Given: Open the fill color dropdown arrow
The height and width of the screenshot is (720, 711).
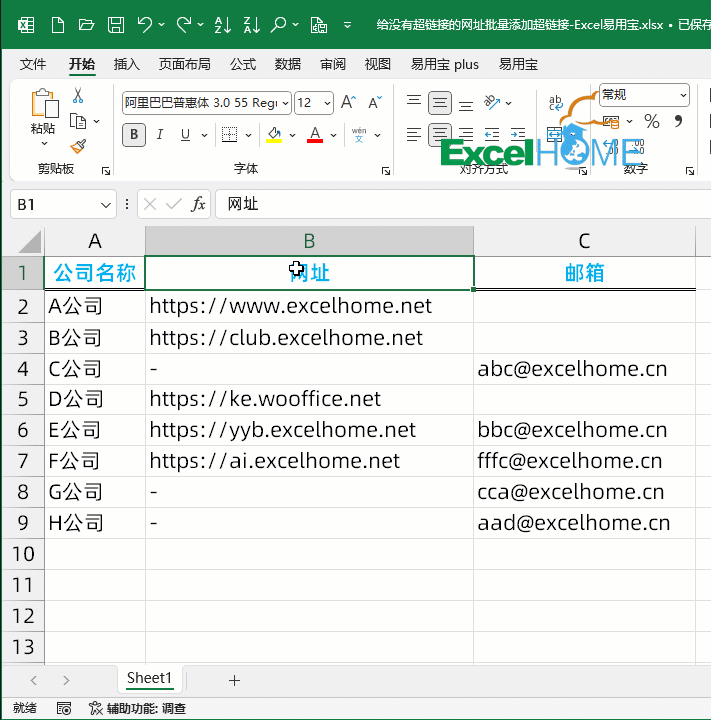Looking at the screenshot, I should (292, 135).
